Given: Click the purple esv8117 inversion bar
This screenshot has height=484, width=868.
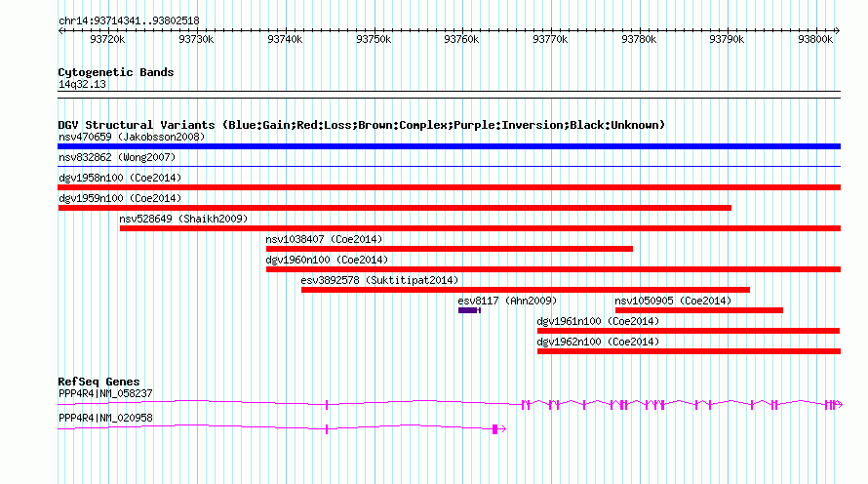Looking at the screenshot, I should [x=469, y=310].
